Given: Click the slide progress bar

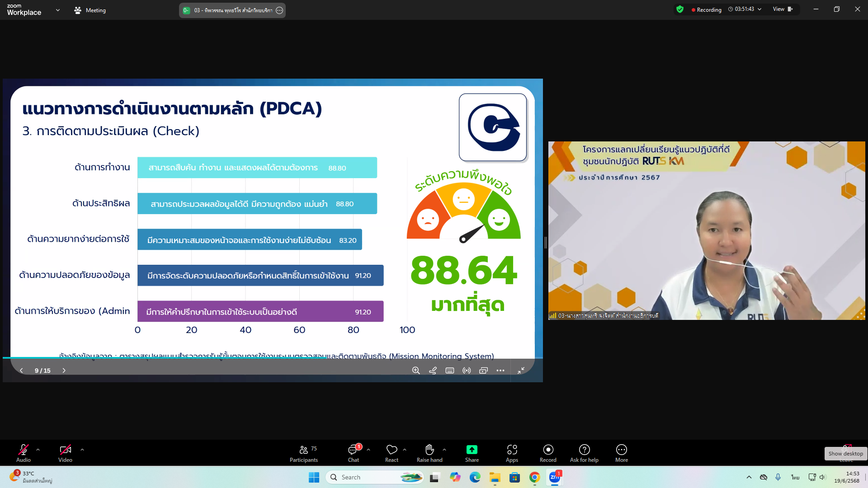Looking at the screenshot, I should coord(273,358).
